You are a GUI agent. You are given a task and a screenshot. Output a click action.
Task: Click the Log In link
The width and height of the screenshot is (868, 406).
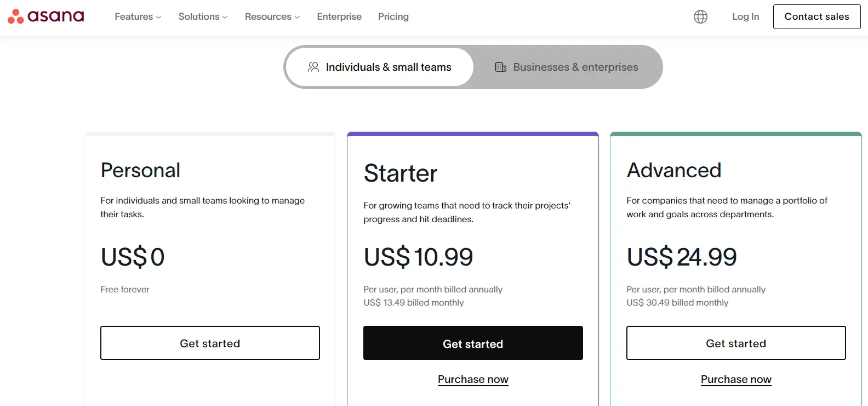[x=746, y=16]
